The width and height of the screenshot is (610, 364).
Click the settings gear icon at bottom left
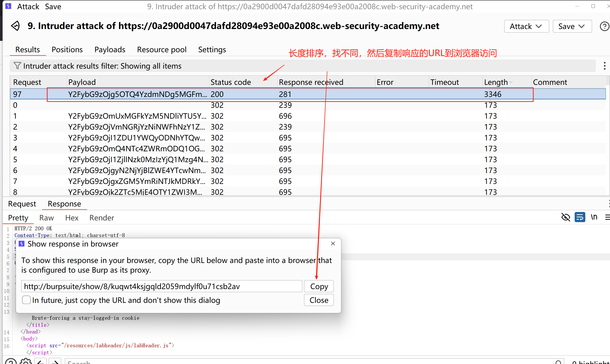[x=26, y=362]
